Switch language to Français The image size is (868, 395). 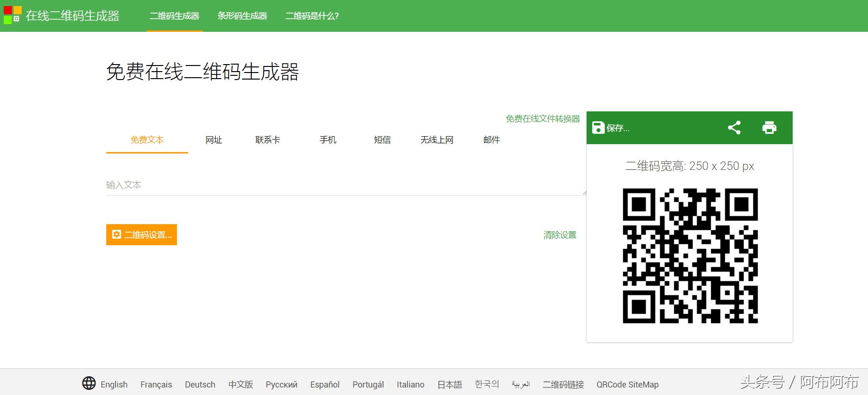click(x=156, y=384)
